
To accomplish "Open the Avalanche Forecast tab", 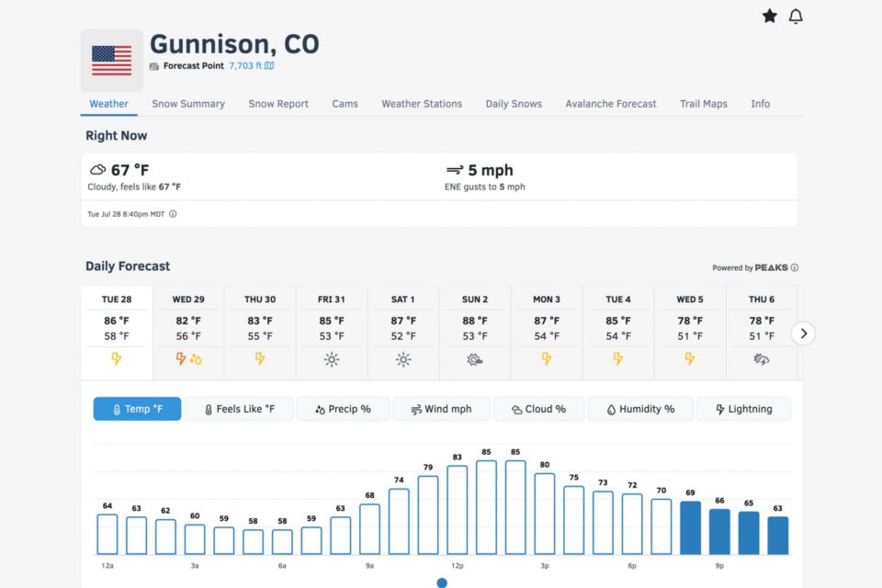I will pyautogui.click(x=611, y=104).
